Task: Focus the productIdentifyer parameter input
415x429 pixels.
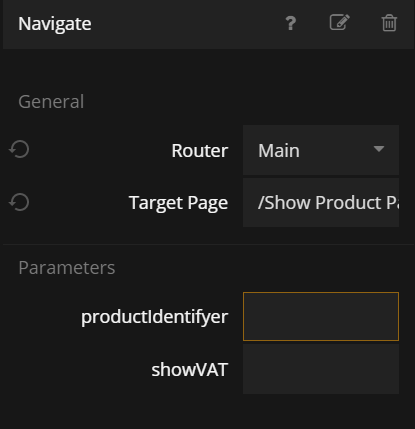Action: click(x=321, y=317)
